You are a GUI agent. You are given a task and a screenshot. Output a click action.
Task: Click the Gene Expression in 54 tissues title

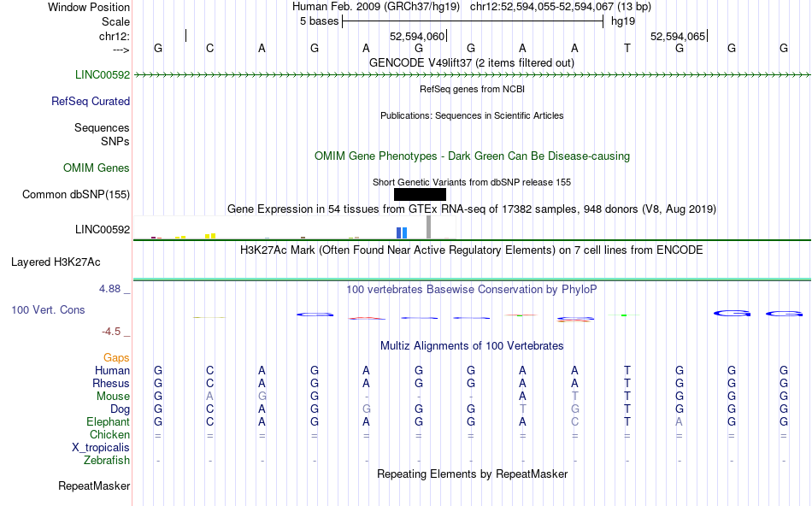tap(472, 209)
